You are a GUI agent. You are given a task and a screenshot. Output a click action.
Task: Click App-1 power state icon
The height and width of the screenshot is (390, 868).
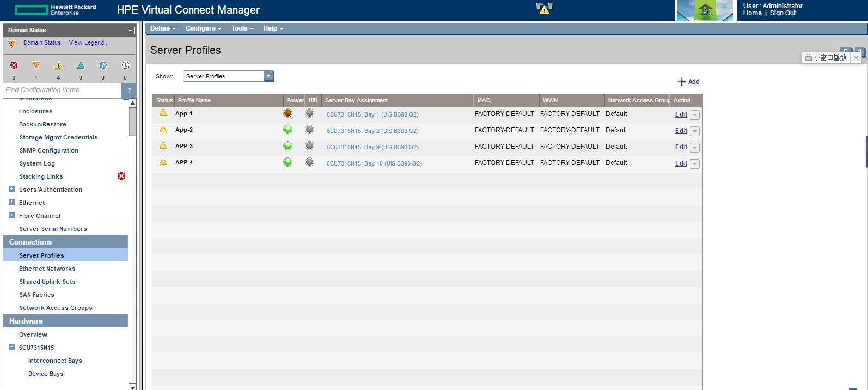pyautogui.click(x=288, y=113)
